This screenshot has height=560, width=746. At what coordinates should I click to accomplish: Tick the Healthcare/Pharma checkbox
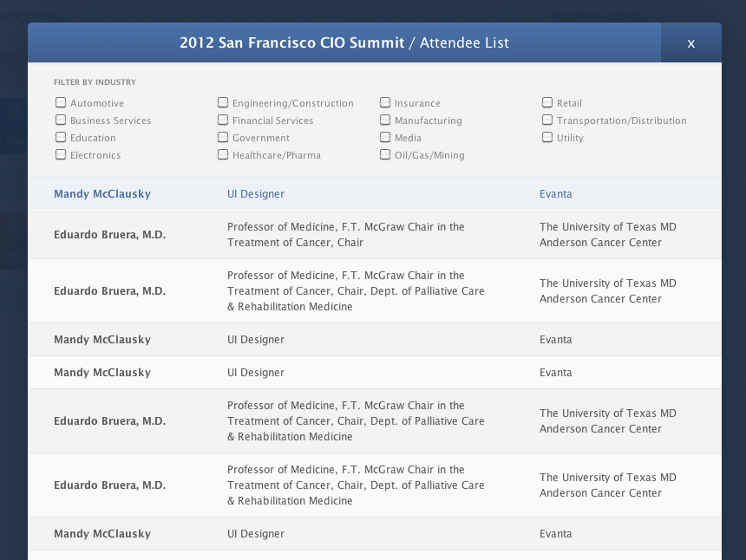tap(223, 154)
